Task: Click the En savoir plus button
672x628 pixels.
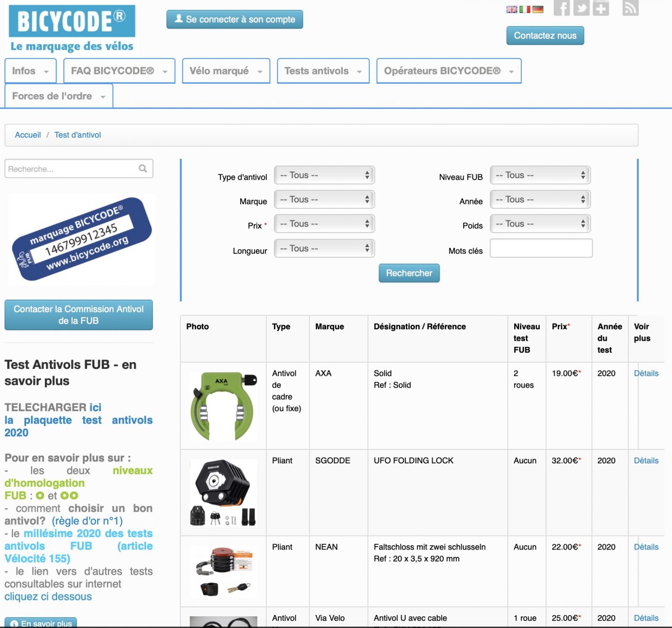Action: 41,623
